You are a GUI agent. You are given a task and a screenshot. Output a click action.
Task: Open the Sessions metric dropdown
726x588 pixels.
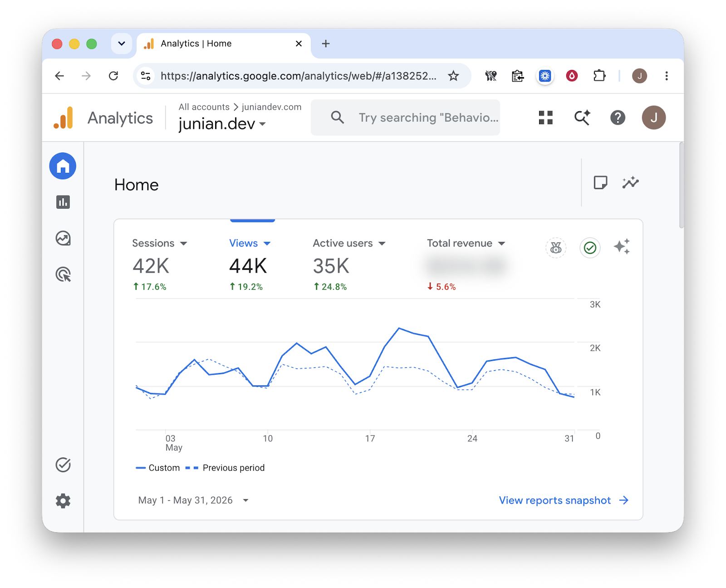click(159, 243)
